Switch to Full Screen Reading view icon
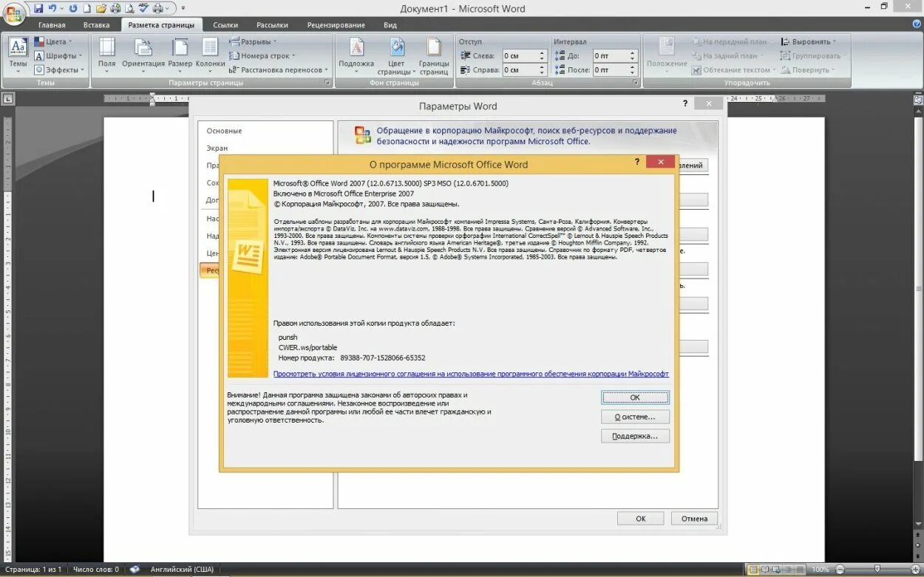 pyautogui.click(x=764, y=570)
